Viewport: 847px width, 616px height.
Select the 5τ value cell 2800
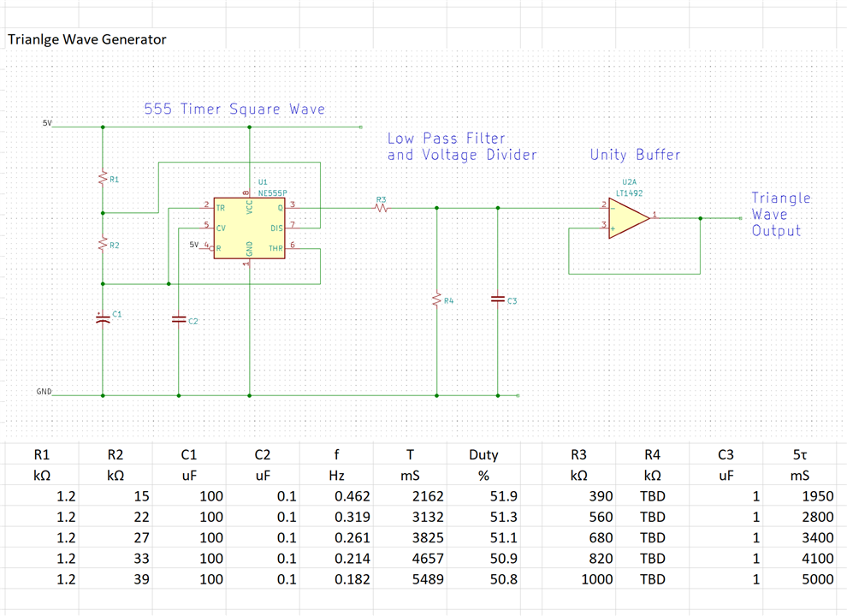(799, 517)
